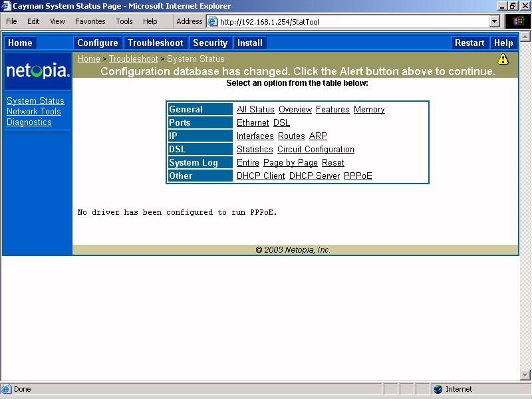Open the DHCP Server link
The width and height of the screenshot is (532, 399).
click(x=314, y=176)
